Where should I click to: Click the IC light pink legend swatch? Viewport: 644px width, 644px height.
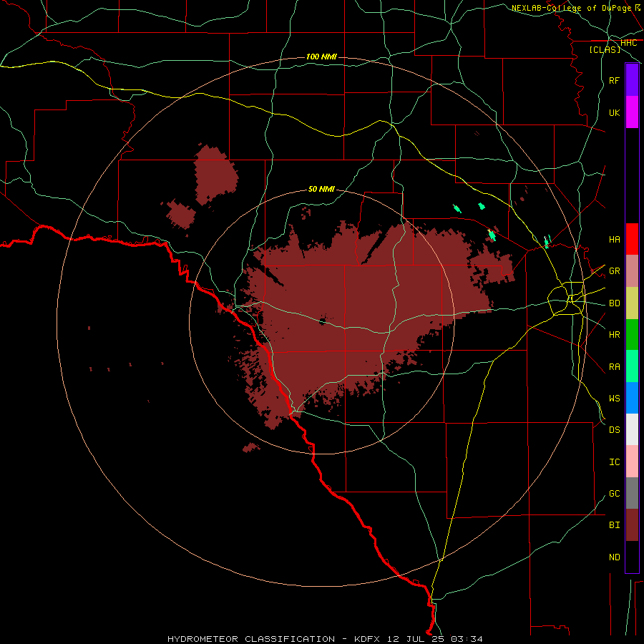pyautogui.click(x=632, y=462)
